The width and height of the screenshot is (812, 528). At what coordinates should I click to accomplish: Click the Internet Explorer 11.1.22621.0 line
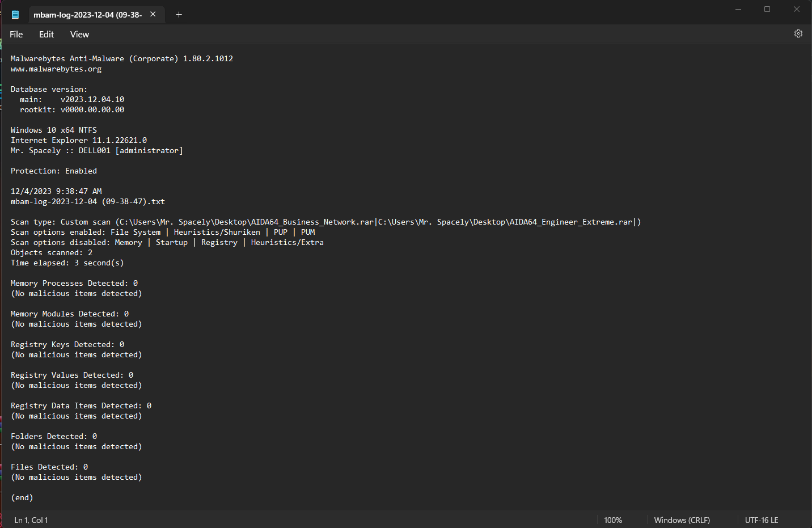79,141
